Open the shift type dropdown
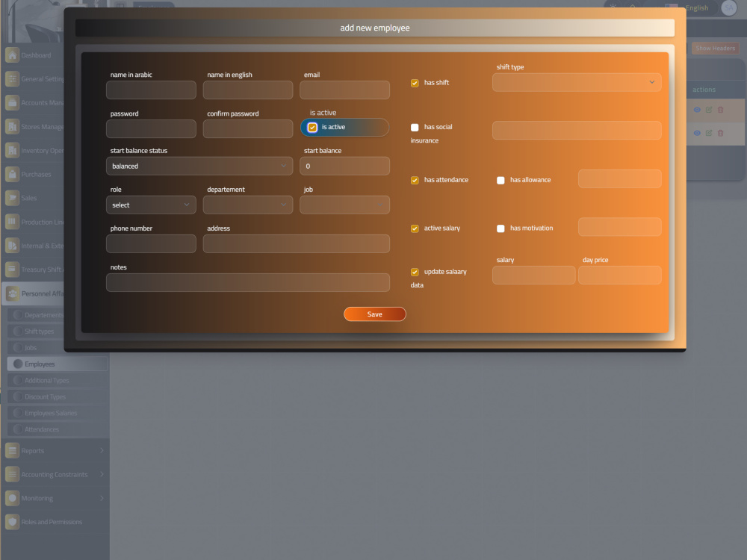Screen dimensions: 747x560 pos(577,82)
